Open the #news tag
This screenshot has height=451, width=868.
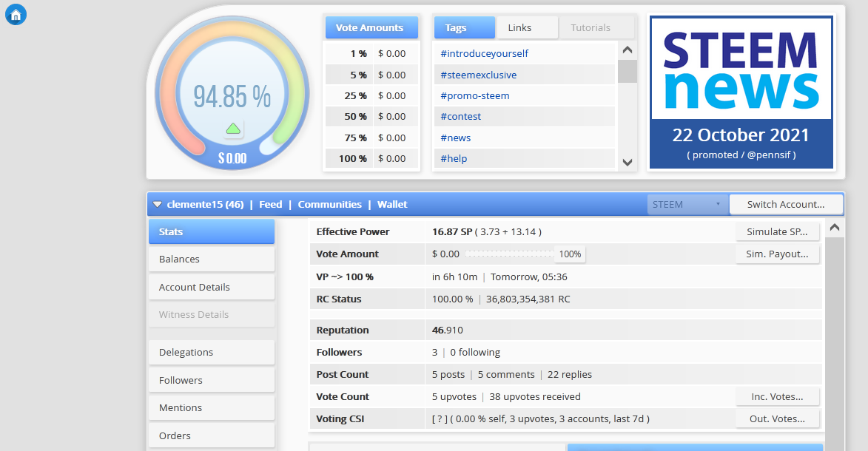point(455,138)
